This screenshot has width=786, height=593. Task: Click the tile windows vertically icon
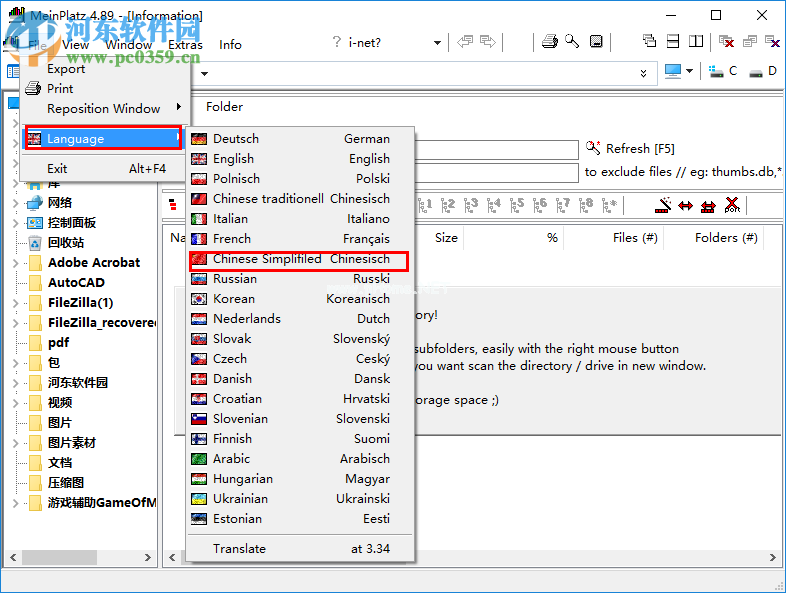[696, 42]
